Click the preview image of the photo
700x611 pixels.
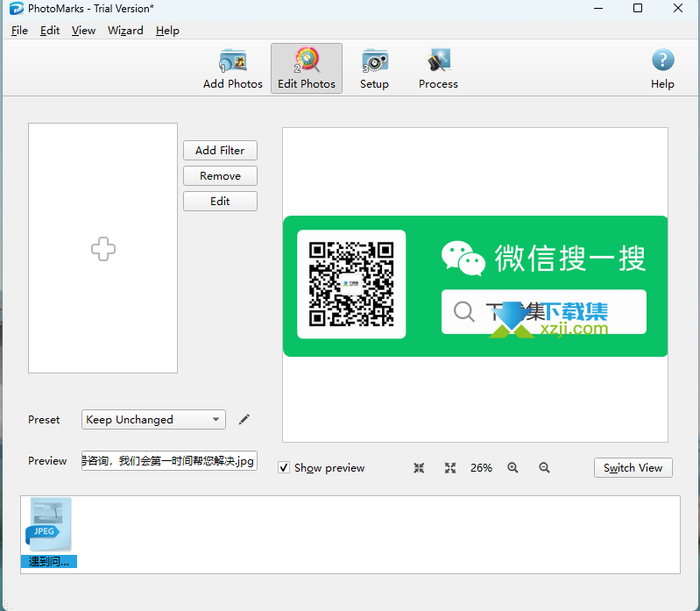click(x=475, y=286)
